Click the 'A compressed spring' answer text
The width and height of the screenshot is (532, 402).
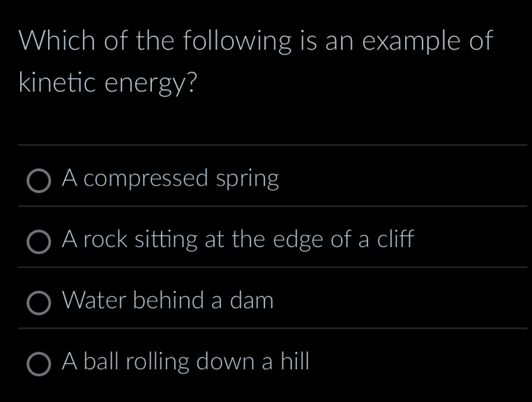(170, 179)
